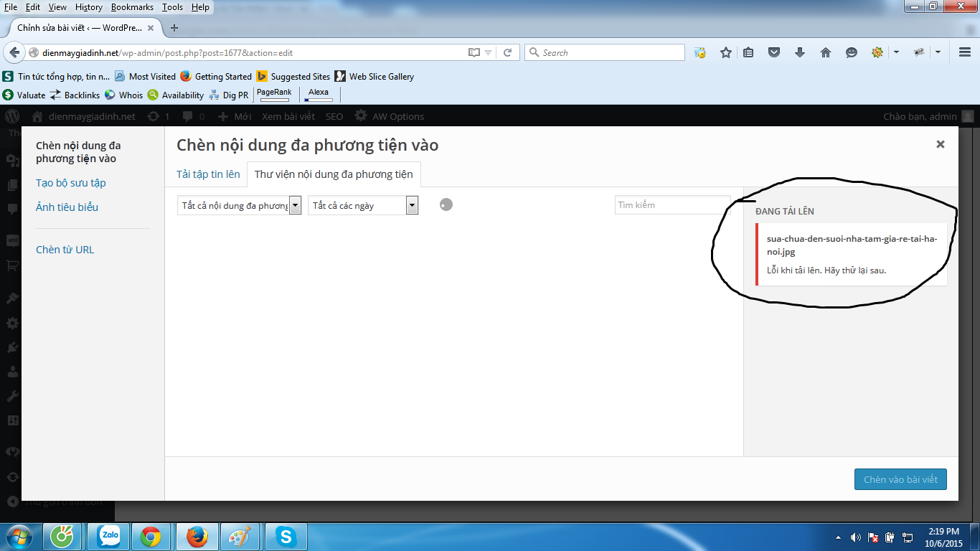Switch to Tải tập tin lên tab
This screenshot has height=551, width=980.
[x=208, y=174]
